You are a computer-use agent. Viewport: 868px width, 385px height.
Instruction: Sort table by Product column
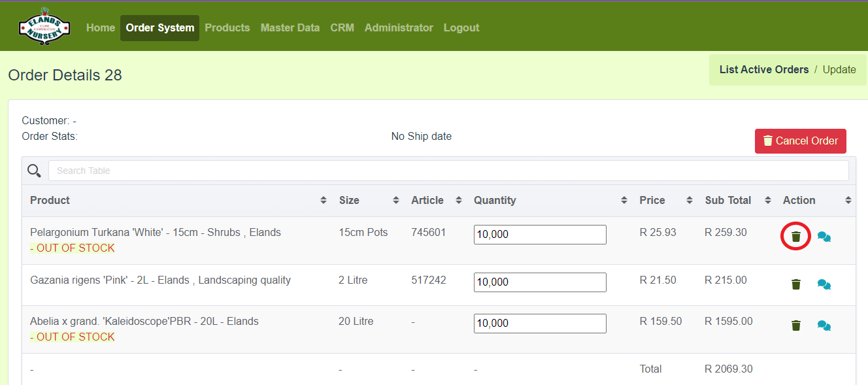click(x=50, y=200)
